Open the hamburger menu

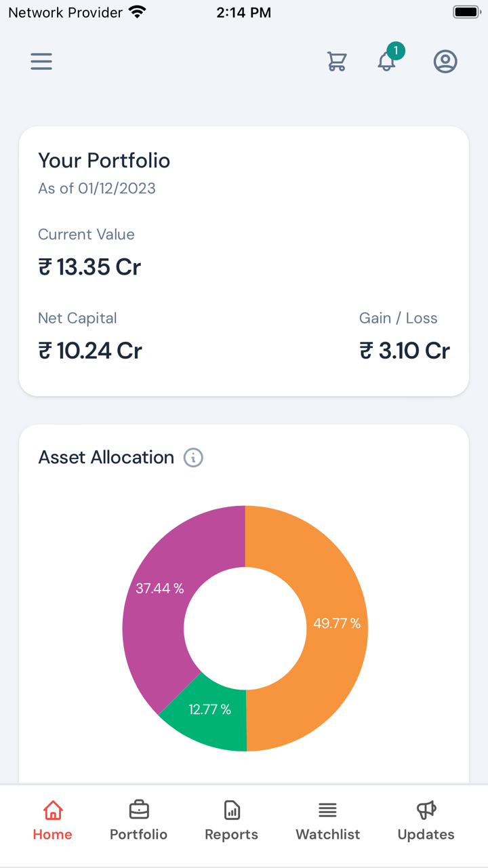pyautogui.click(x=41, y=62)
